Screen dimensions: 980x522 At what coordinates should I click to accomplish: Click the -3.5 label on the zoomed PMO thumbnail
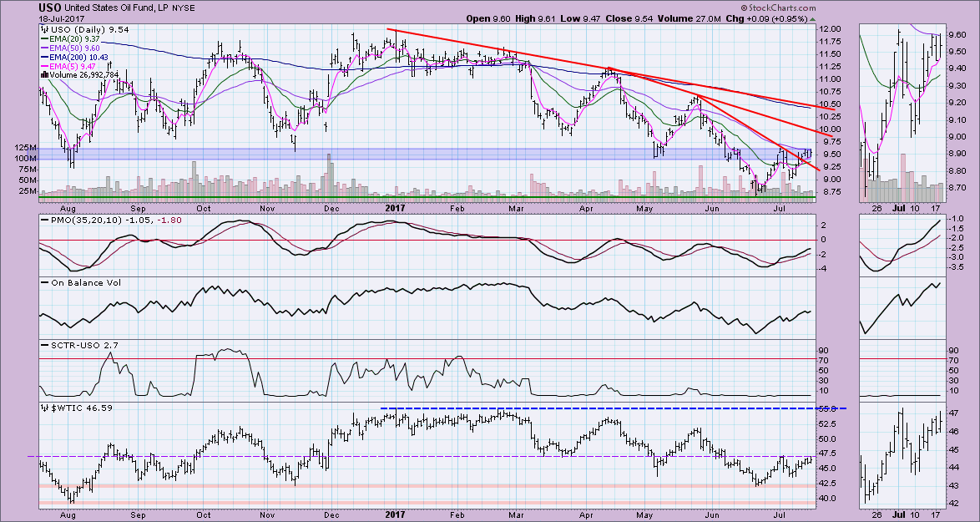(x=958, y=267)
